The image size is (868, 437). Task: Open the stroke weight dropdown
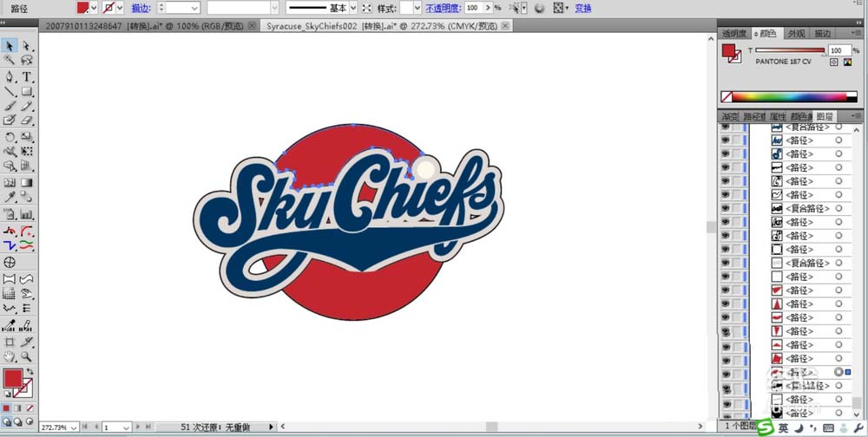[x=194, y=8]
